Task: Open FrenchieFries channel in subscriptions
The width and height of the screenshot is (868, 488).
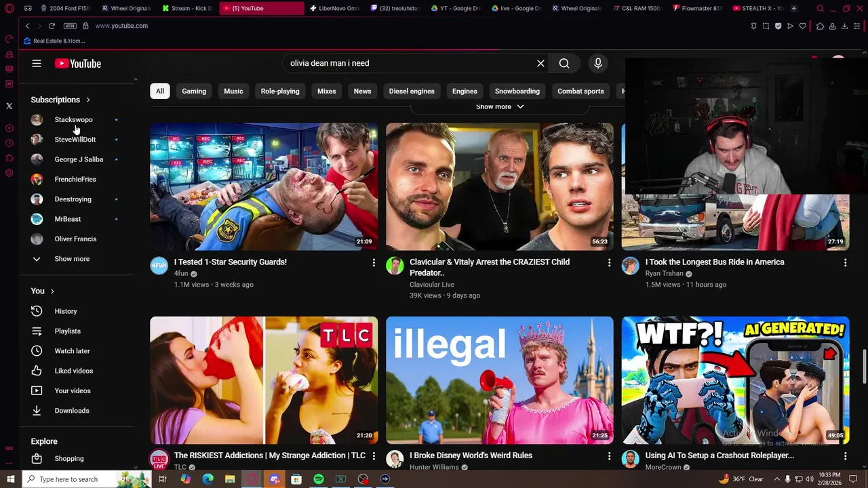Action: tap(77, 179)
